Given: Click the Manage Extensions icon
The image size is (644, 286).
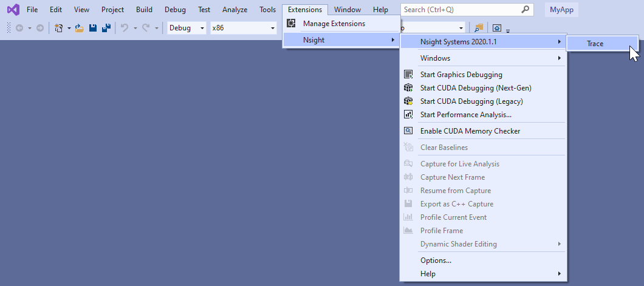Looking at the screenshot, I should (291, 24).
